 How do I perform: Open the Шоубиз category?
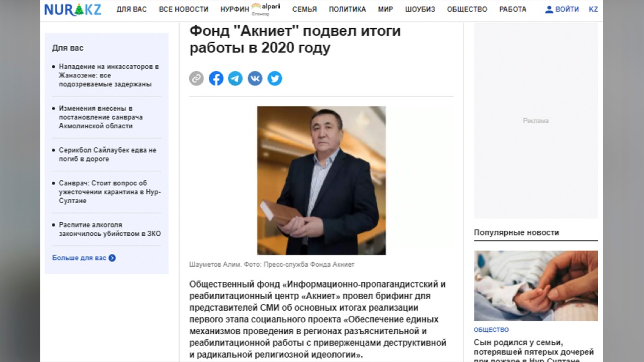tap(420, 9)
